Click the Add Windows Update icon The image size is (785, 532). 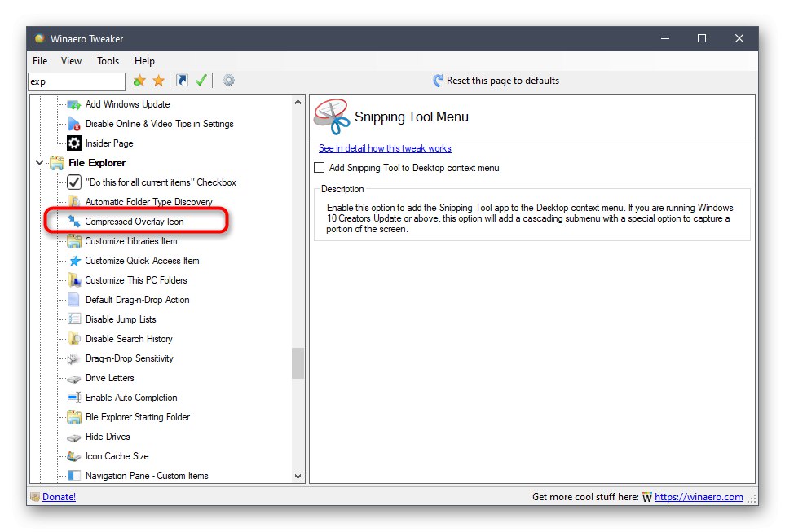point(74,104)
